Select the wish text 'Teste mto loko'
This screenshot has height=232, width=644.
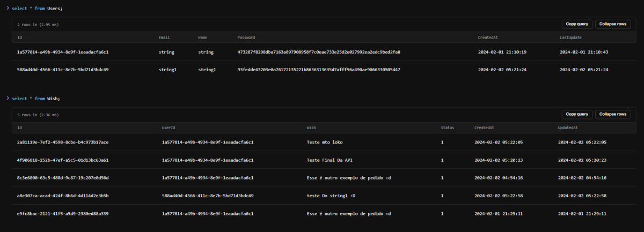pos(324,142)
